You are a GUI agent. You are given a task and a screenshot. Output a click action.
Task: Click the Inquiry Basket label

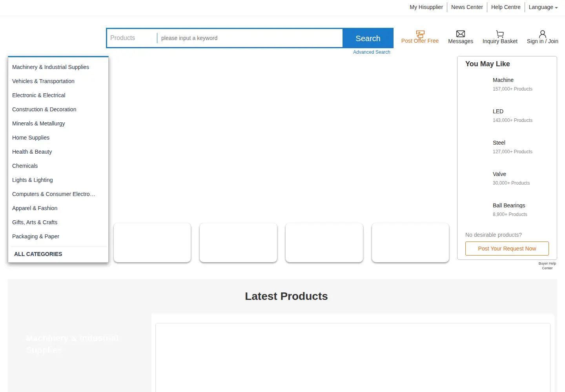(x=500, y=41)
